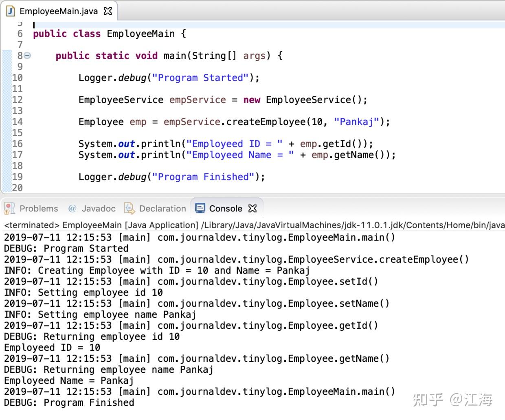Click console line "INFO: Setting employee id 10"
Viewport: 505px width, 420px height.
[83, 292]
